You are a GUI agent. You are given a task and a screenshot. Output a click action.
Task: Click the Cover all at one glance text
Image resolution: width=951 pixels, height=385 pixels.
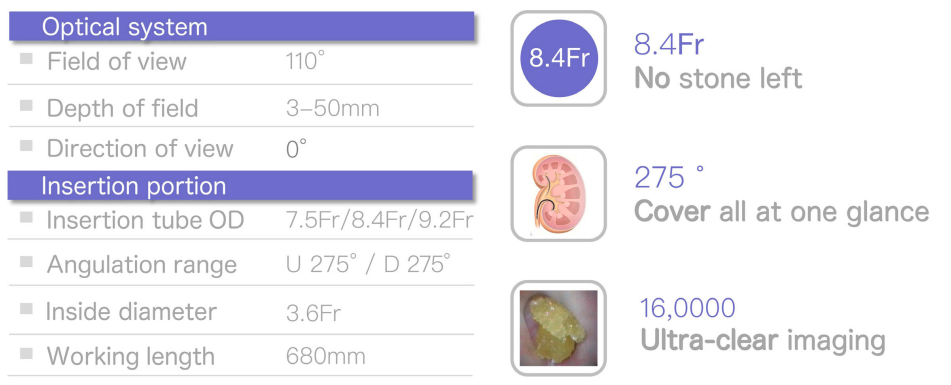pos(781,212)
